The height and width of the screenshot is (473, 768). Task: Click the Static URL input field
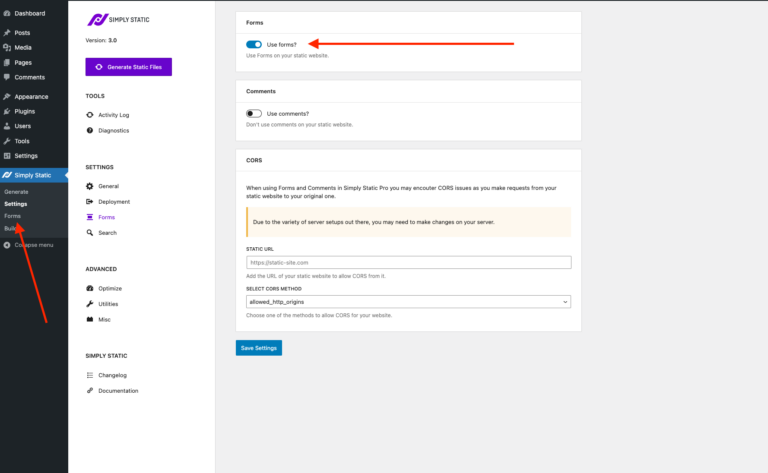(408, 262)
